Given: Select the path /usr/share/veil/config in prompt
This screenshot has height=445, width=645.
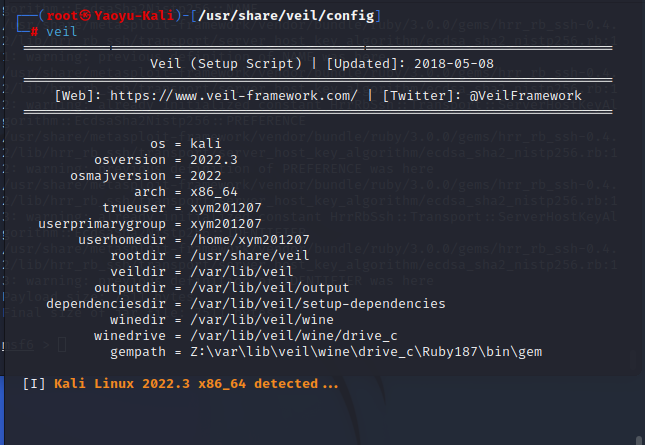Looking at the screenshot, I should tap(286, 16).
